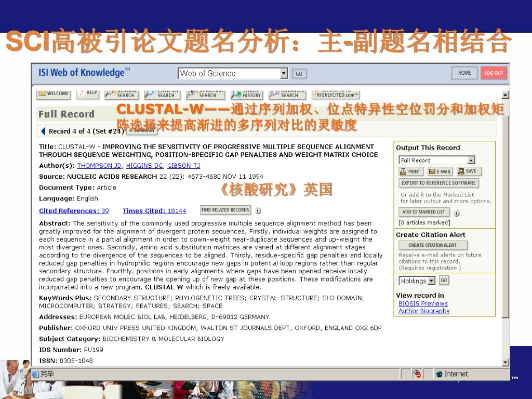Viewport: 532px width, 399px height.
Task: Open the Web of Science product dropdown
Action: pyautogui.click(x=284, y=73)
